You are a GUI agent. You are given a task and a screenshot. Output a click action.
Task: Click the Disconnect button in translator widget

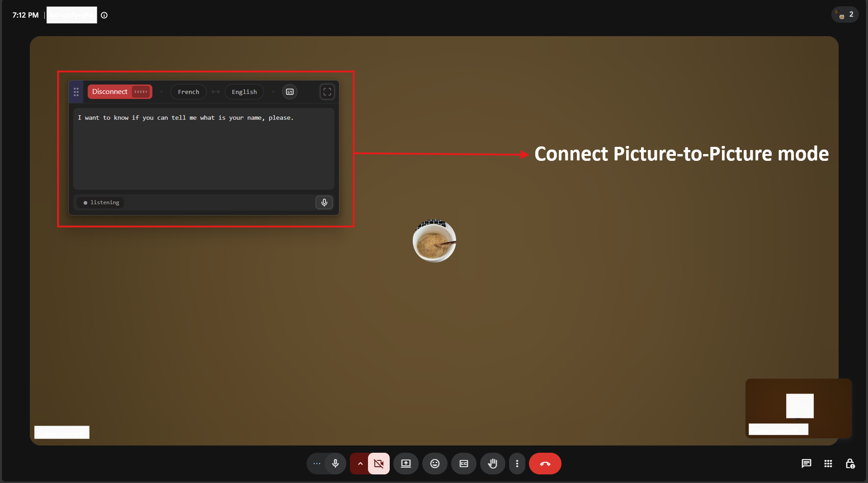point(120,92)
